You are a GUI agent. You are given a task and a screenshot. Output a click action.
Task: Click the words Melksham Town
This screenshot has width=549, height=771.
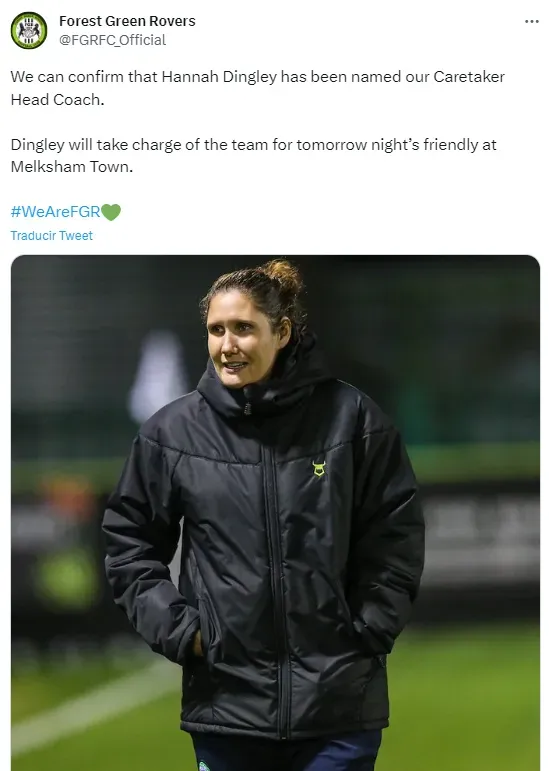pos(72,167)
